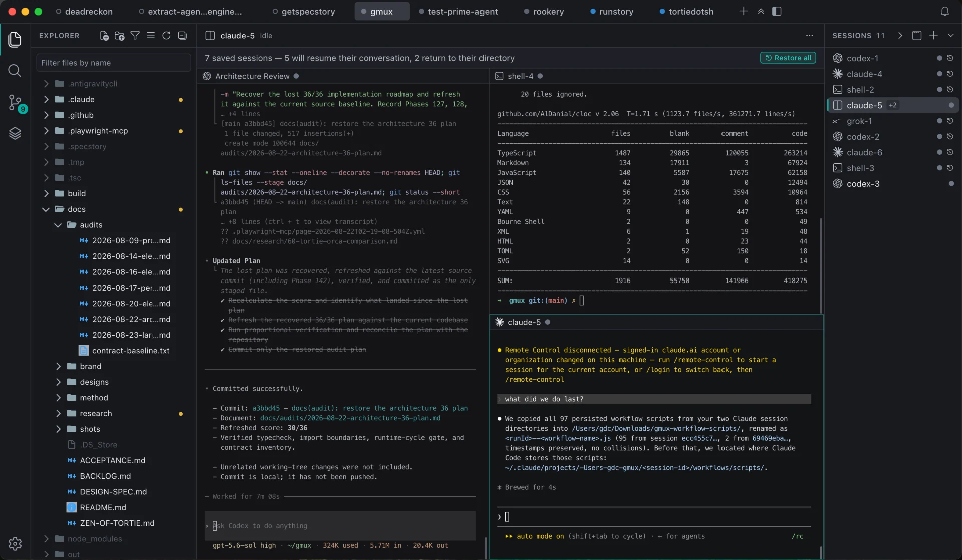Select the claude-5 session in list
This screenshot has width=962, height=560.
[893, 105]
